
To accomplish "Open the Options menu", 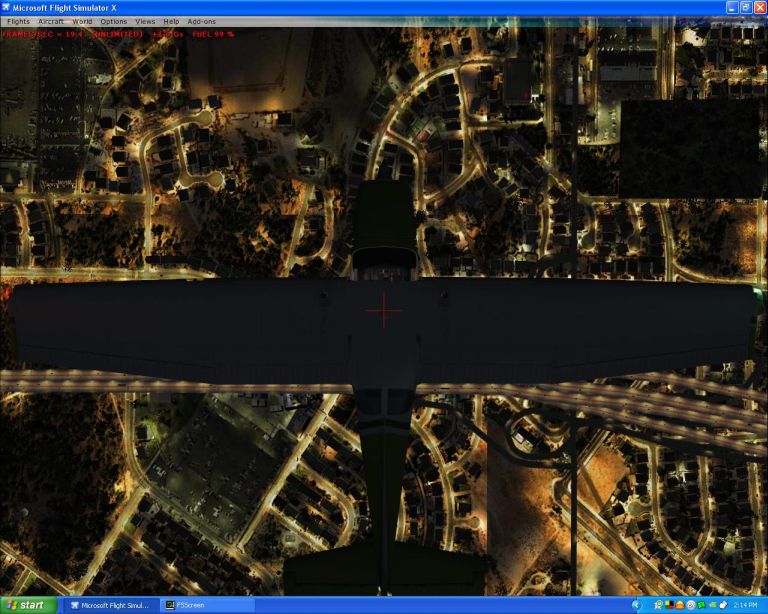I will pos(114,22).
